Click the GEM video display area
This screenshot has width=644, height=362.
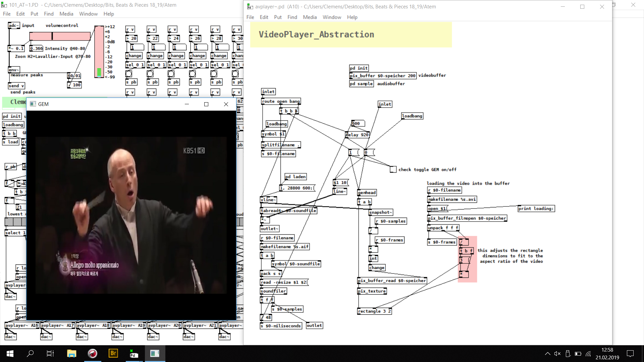(131, 215)
